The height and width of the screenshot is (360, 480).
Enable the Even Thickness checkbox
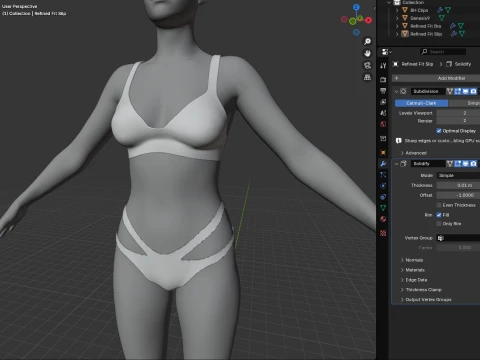pos(439,205)
